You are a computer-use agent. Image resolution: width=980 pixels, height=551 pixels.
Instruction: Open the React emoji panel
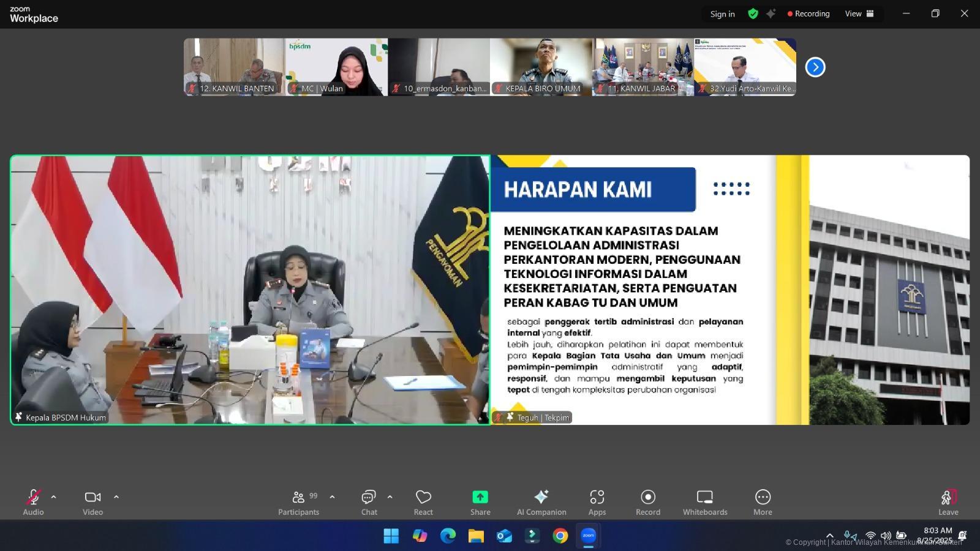click(423, 502)
